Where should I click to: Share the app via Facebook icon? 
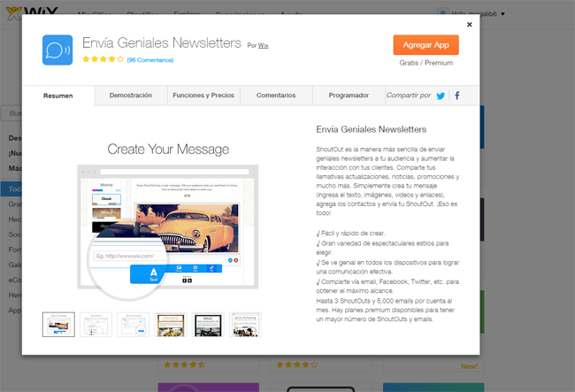tap(457, 96)
